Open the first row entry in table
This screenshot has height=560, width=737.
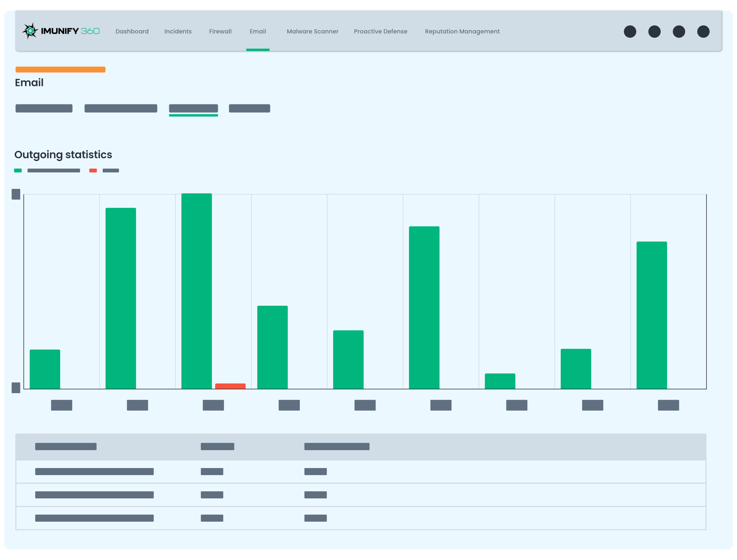pos(94,471)
